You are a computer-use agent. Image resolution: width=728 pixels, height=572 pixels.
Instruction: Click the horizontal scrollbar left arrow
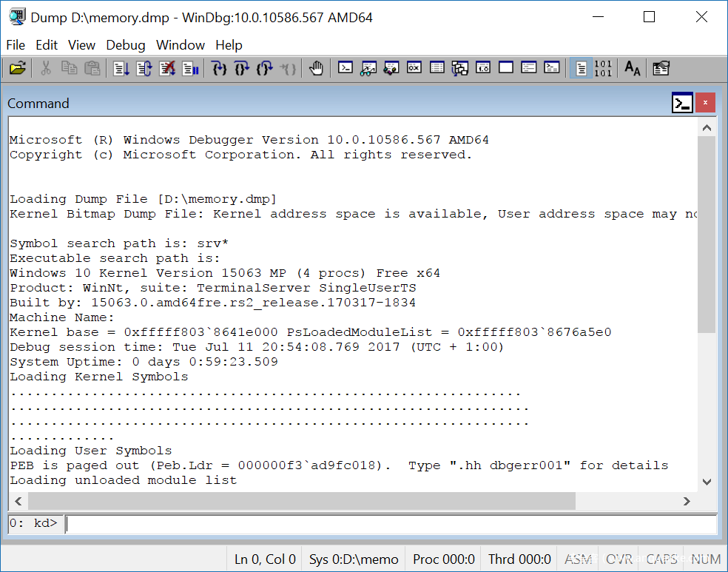click(18, 501)
